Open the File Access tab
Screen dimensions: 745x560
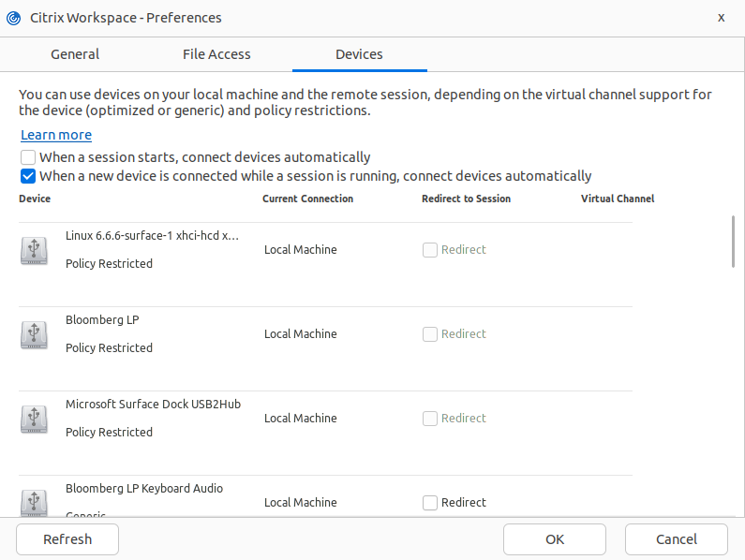216,54
